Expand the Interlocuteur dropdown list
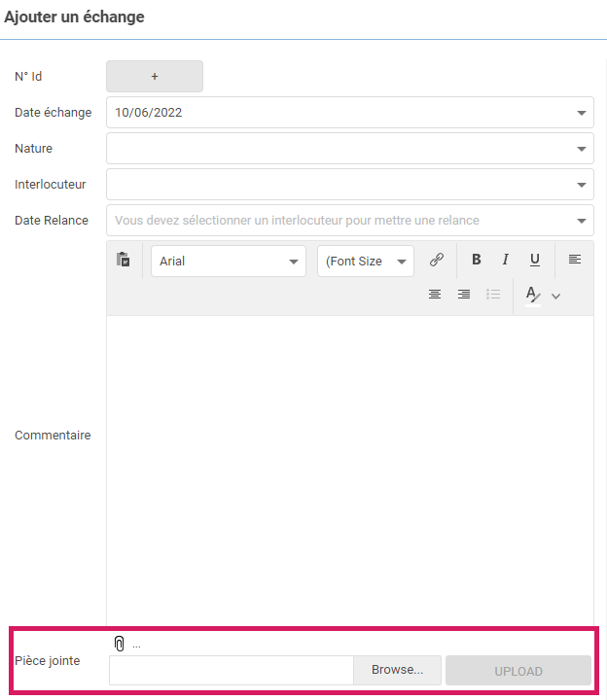Screen dimensions: 607x700 click(582, 184)
